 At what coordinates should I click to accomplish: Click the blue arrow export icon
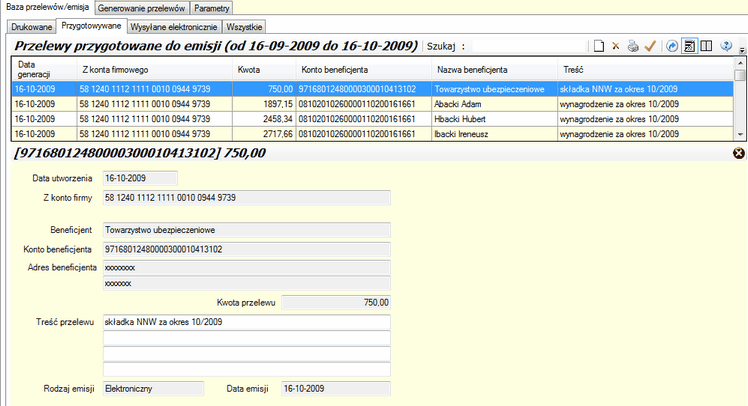(672, 46)
